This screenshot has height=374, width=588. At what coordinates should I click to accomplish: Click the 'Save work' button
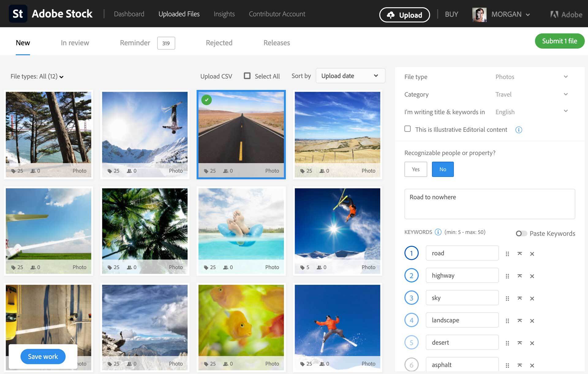(x=43, y=356)
